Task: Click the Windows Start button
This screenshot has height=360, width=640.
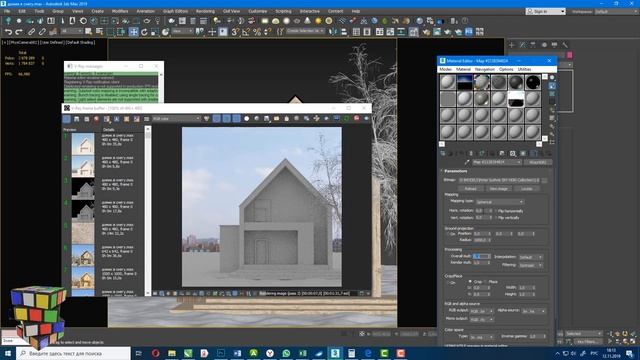Action: click(7, 353)
